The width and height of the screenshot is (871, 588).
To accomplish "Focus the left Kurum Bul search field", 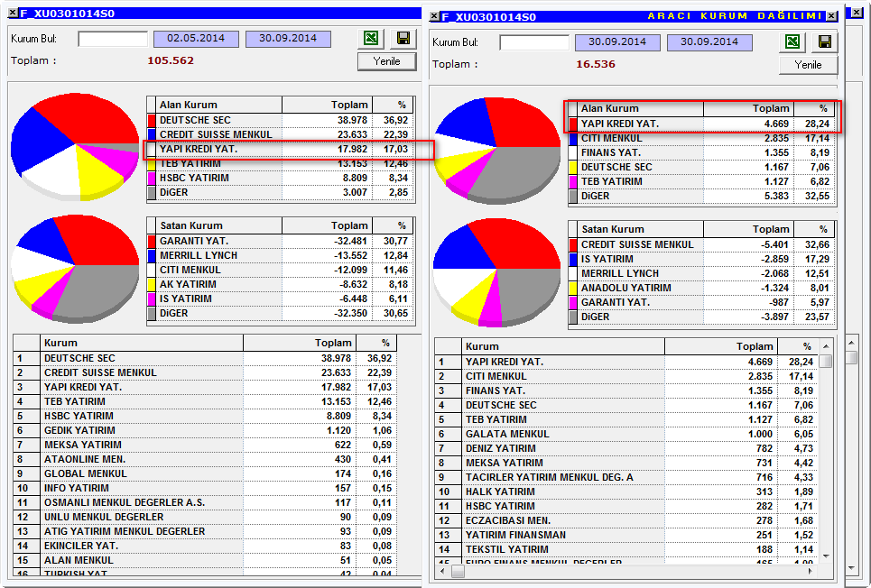I will [113, 39].
